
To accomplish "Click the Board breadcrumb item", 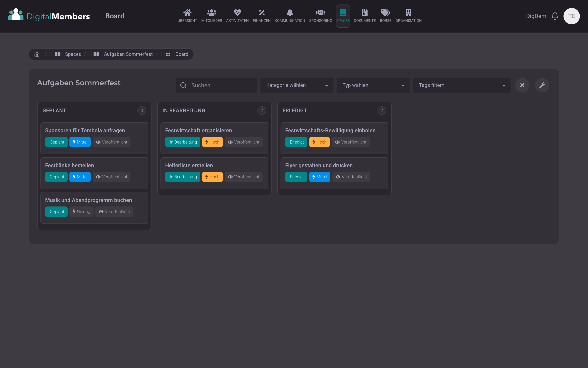I will (x=182, y=54).
